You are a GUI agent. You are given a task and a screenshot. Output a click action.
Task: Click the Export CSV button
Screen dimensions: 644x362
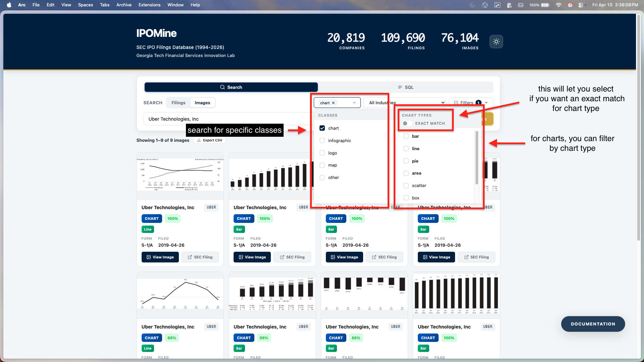click(x=209, y=140)
